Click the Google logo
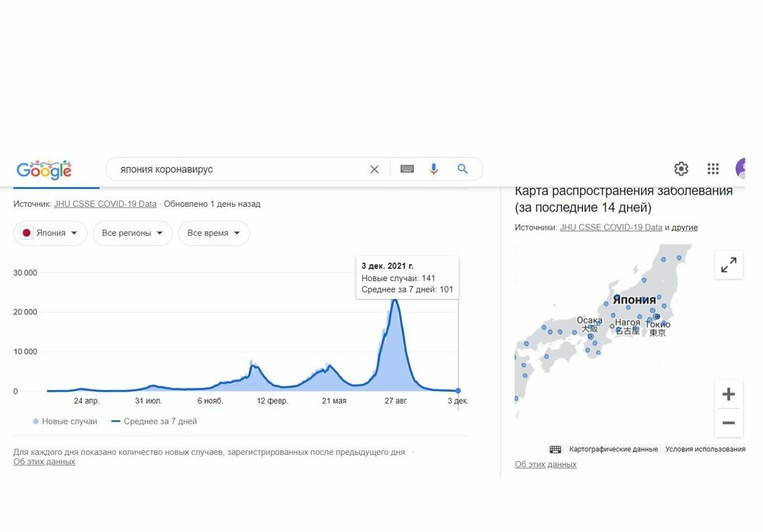 (x=44, y=169)
